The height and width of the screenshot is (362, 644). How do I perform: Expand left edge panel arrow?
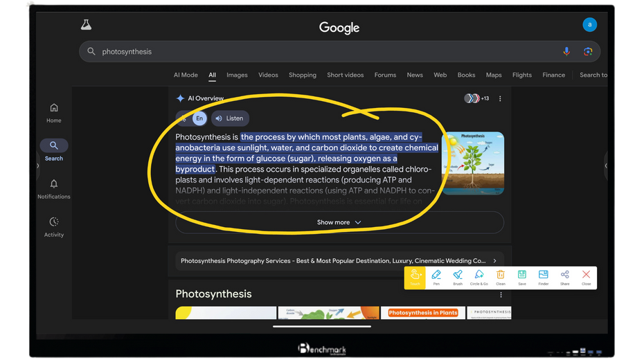coord(37,166)
